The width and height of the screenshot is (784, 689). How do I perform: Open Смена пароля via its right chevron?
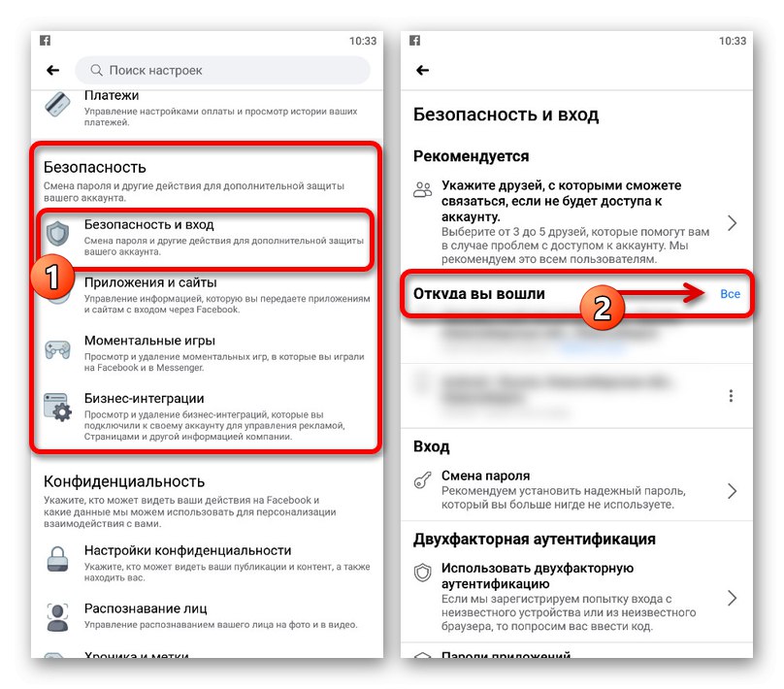(x=732, y=491)
